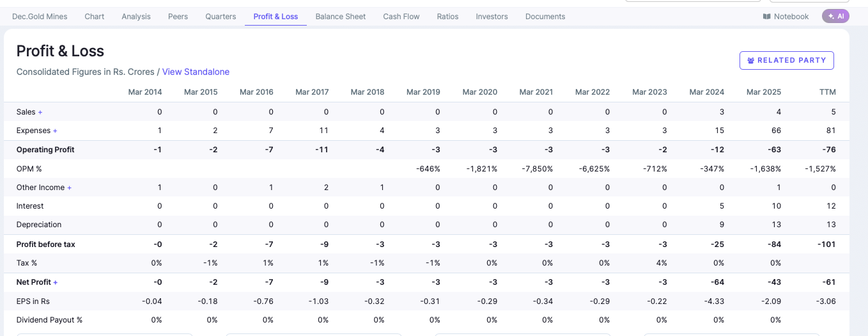Select the Quarters tab
Viewport: 868px width, 336px height.
click(221, 17)
